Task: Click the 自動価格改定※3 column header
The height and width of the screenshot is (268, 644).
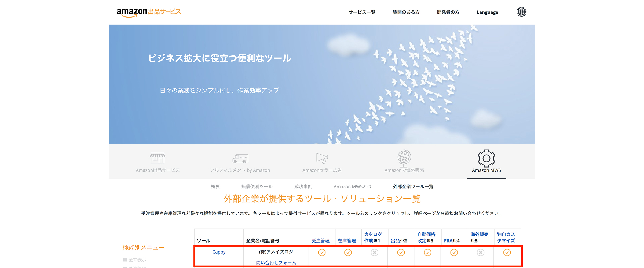Action: point(426,237)
